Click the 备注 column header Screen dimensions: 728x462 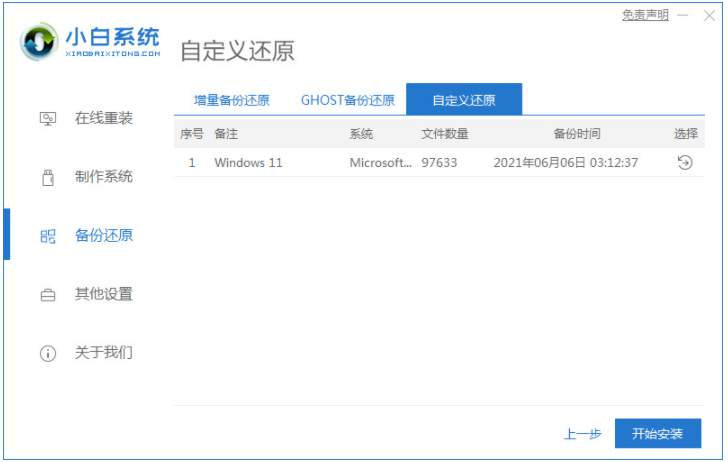226,134
